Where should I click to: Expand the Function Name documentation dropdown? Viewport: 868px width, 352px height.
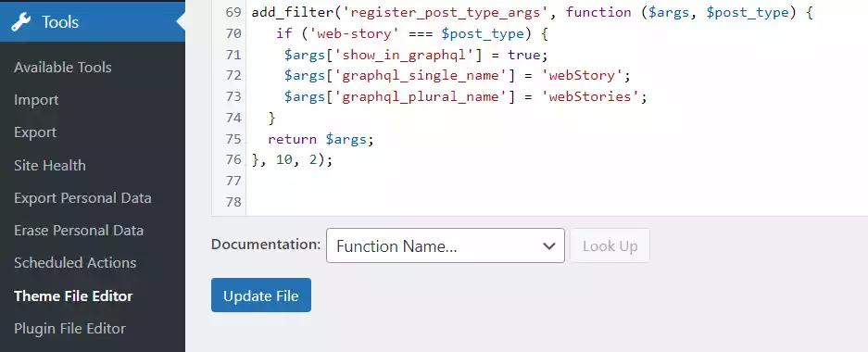click(445, 245)
